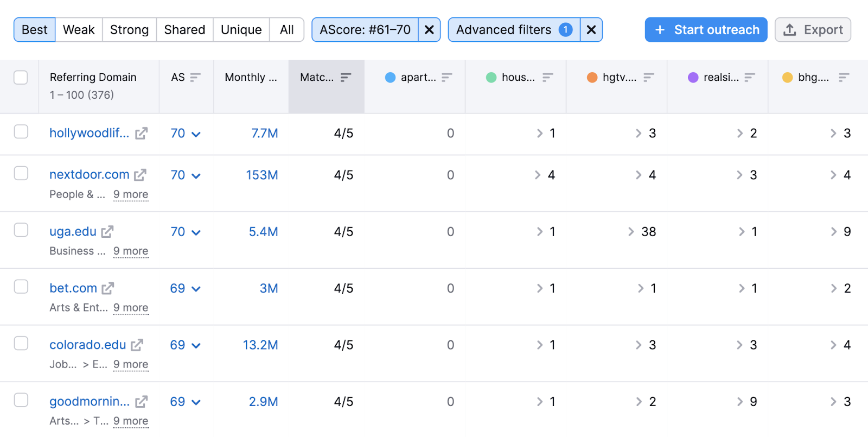
Task: Expand hous... backlinks arrow for nextdoor.com
Action: (x=538, y=175)
